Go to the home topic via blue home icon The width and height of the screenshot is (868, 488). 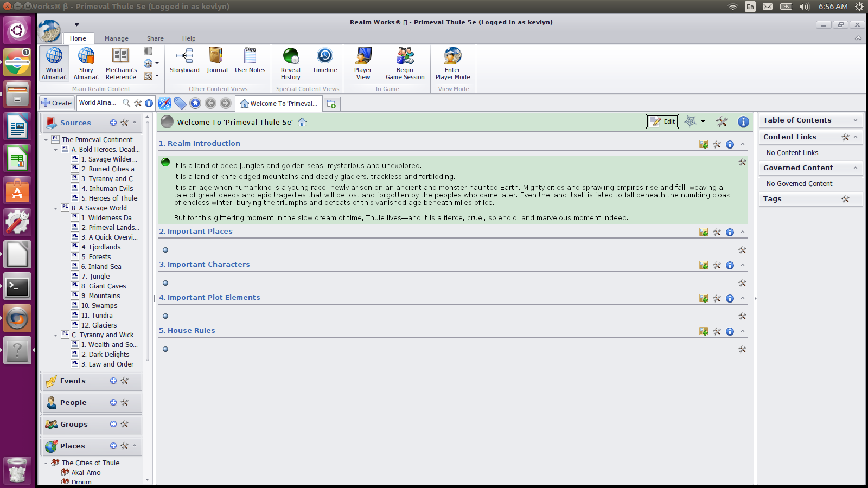(195, 103)
